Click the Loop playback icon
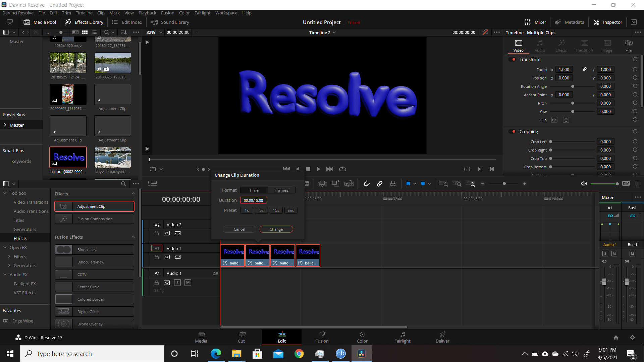Image resolution: width=644 pixels, height=362 pixels. 342,169
